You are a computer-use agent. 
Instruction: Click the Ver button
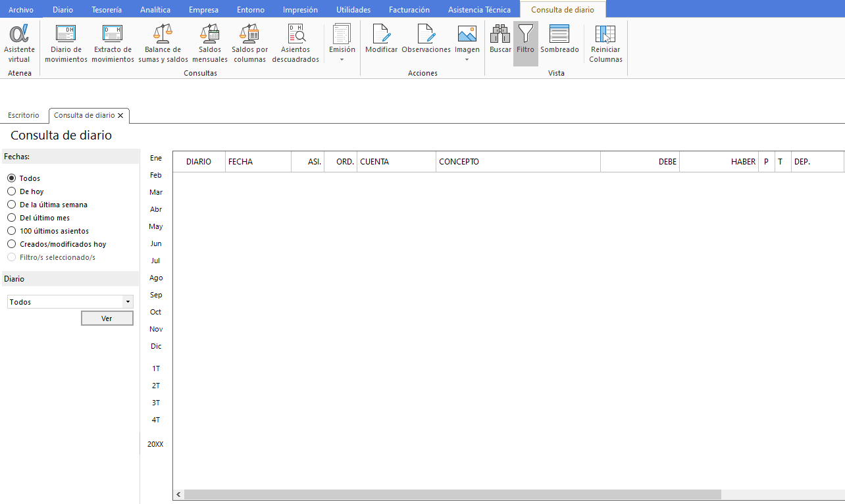coord(107,318)
